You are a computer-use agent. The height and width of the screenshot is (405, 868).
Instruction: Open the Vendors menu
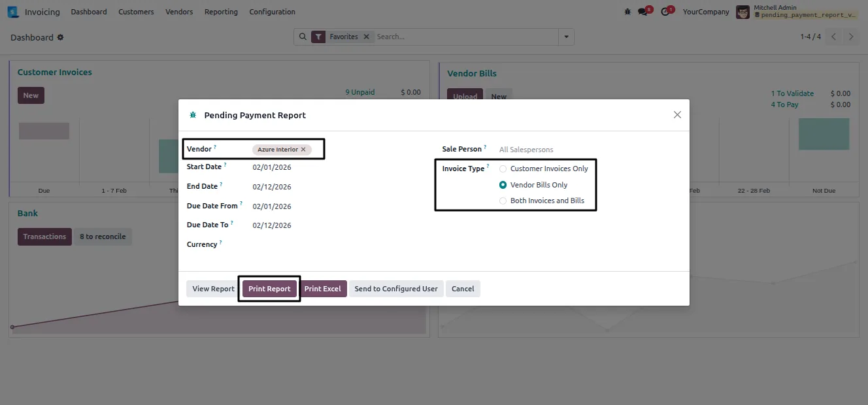179,12
